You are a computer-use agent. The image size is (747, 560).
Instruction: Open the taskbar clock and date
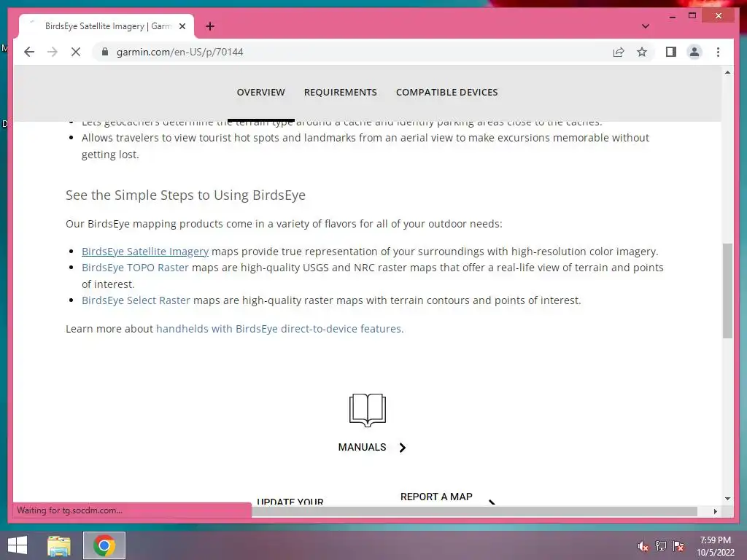click(716, 546)
